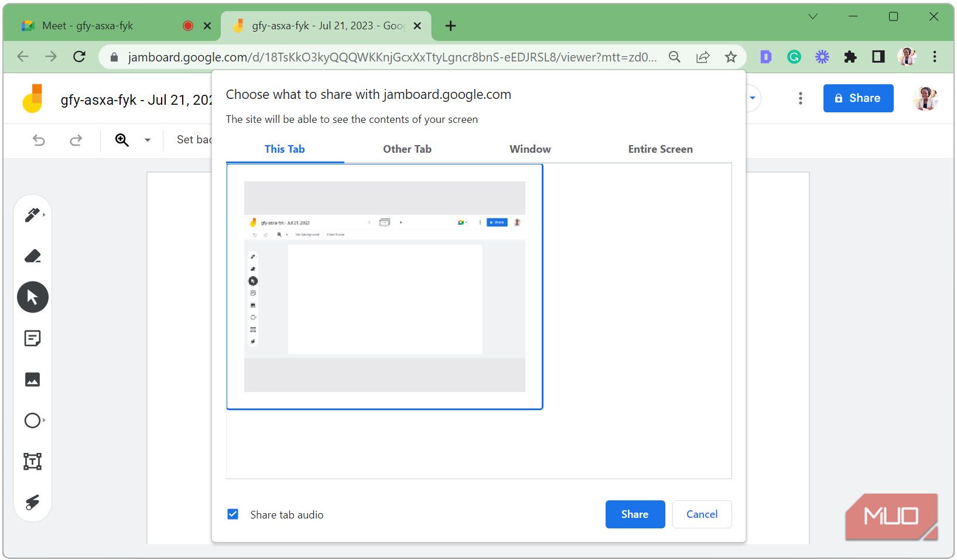Pick the Laser pointer tool

[33, 502]
